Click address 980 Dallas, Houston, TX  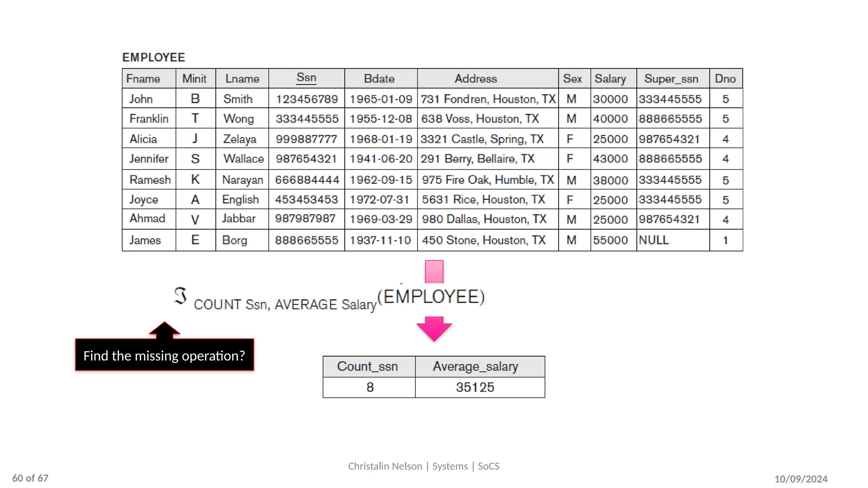(x=484, y=219)
